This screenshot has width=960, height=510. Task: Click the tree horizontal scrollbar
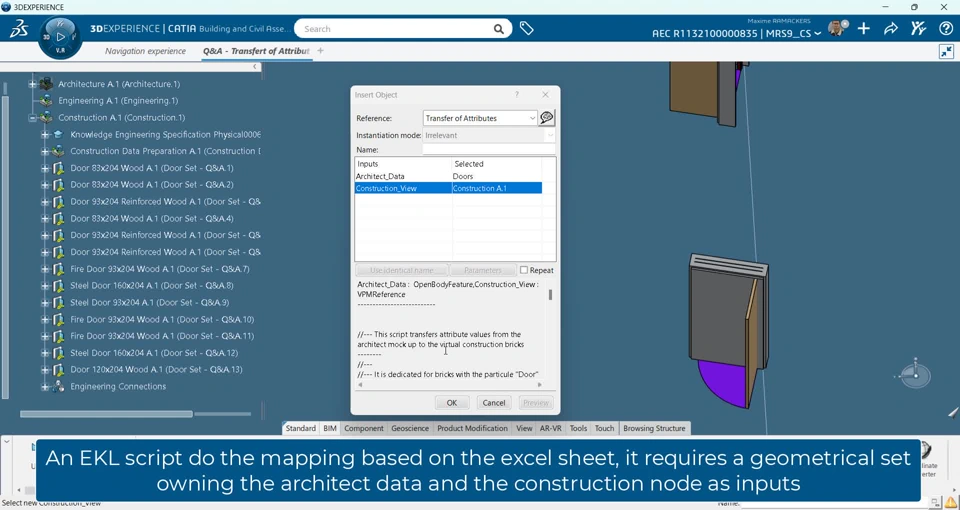(106, 414)
